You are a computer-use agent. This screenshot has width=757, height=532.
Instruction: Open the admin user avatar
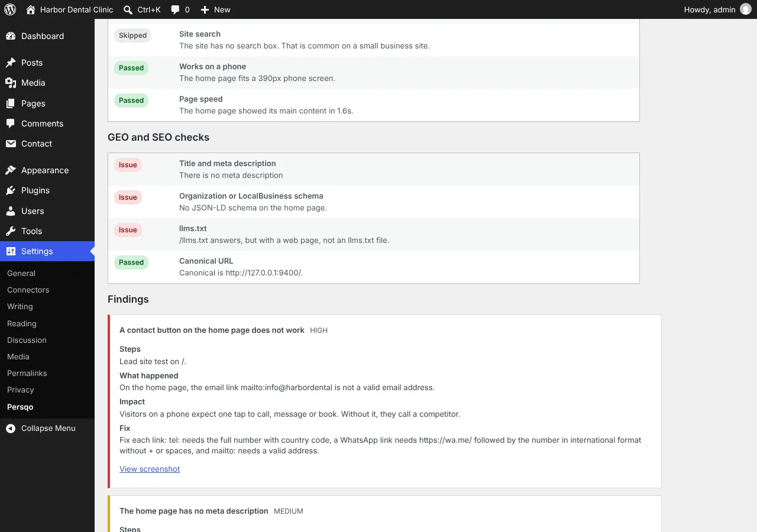click(x=746, y=9)
